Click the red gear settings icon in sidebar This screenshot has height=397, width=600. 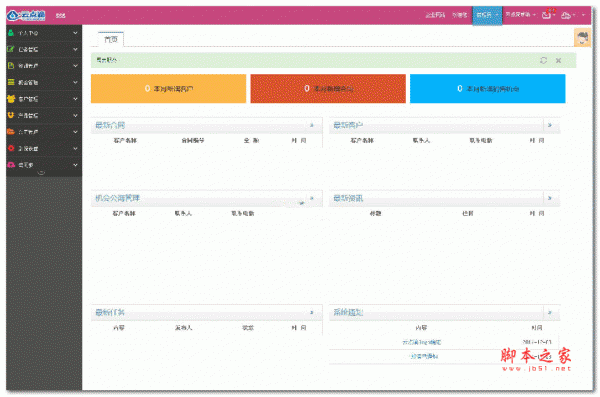coord(11,148)
